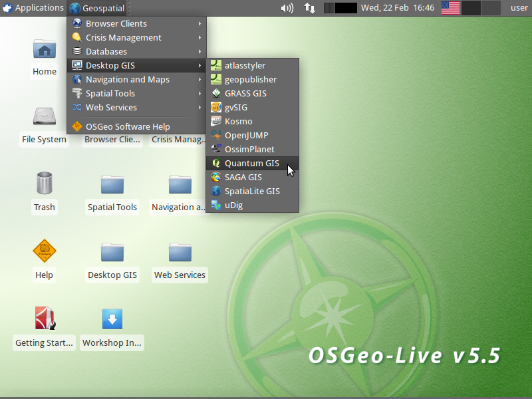Click the network arrows icon in panel
Image resolution: width=532 pixels, height=399 pixels.
coord(310,8)
